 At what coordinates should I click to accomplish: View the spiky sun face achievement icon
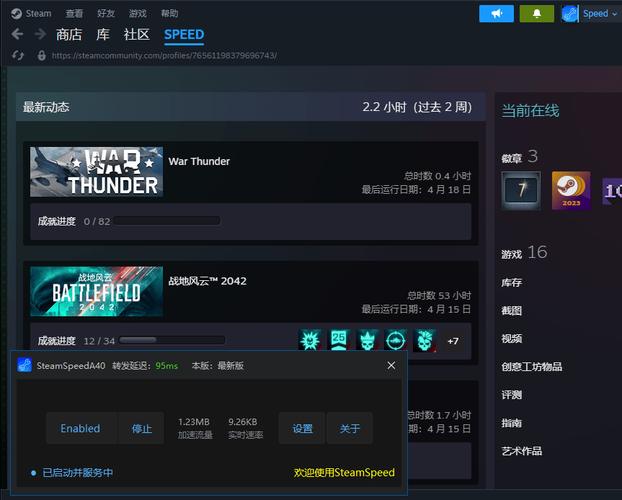pos(310,340)
